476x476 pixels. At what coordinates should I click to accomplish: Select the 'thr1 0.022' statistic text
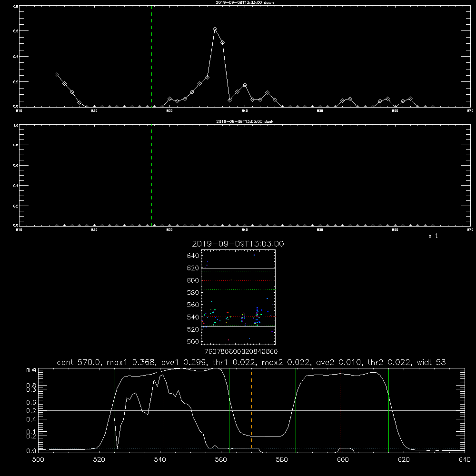(235, 362)
